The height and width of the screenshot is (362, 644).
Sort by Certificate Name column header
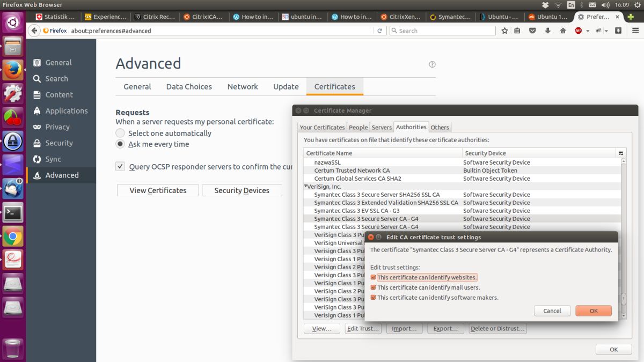(x=383, y=153)
